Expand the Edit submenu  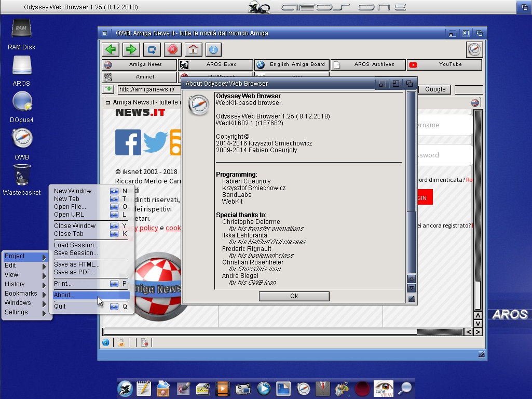tap(25, 265)
